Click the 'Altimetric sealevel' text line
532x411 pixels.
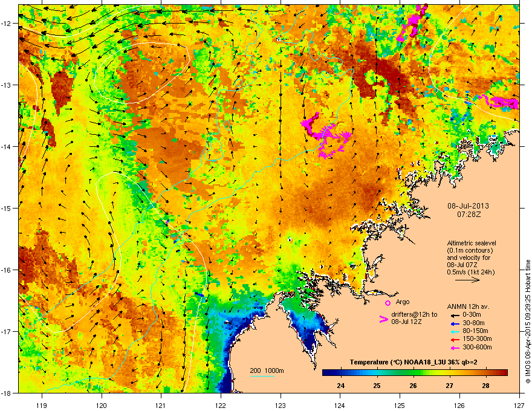click(472, 243)
